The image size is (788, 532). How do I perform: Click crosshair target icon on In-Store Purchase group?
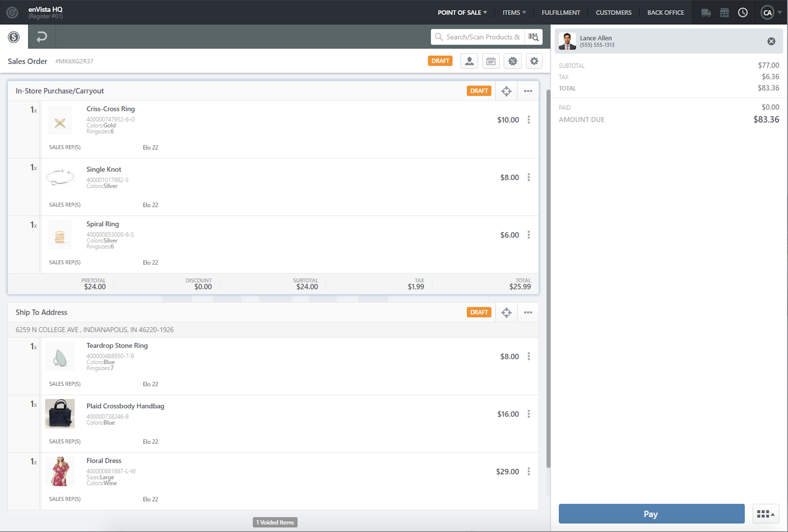(x=506, y=91)
